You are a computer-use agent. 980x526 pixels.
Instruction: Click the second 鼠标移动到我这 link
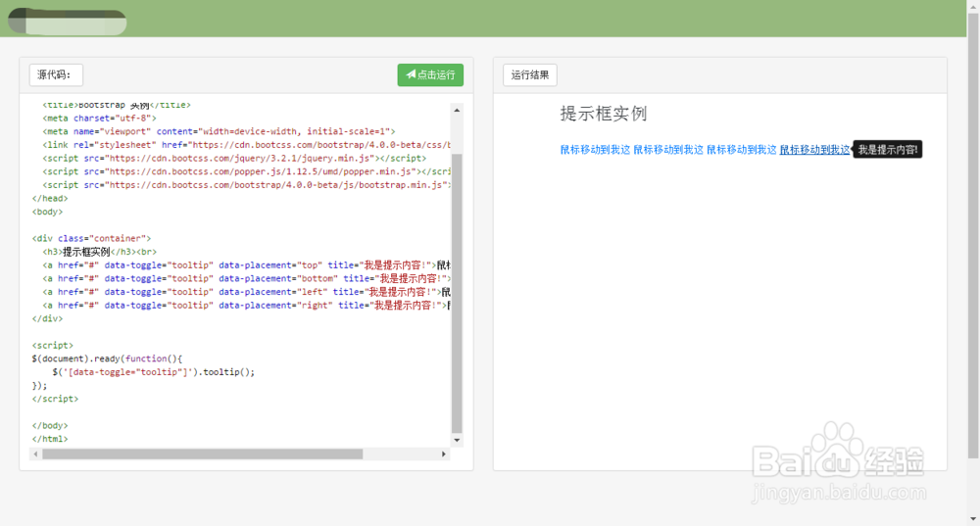[x=668, y=150]
